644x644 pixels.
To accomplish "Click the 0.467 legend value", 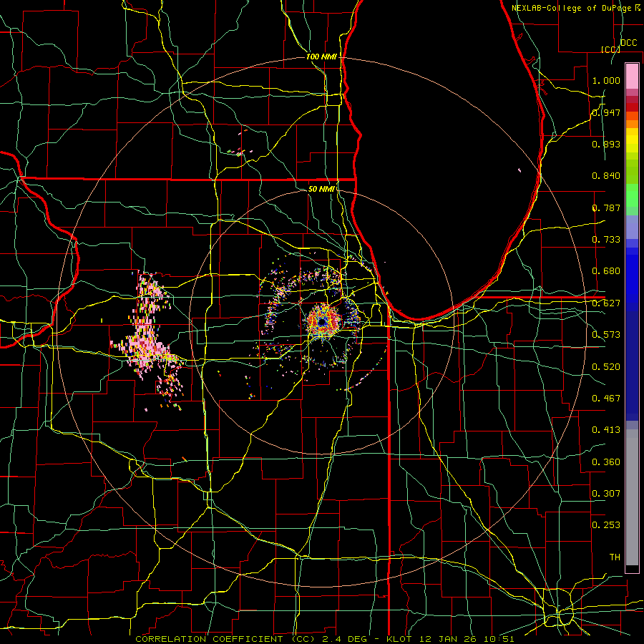I will pos(606,399).
